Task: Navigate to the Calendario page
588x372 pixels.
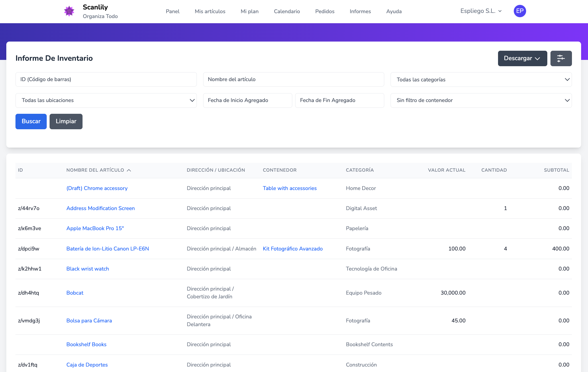Action: (287, 11)
